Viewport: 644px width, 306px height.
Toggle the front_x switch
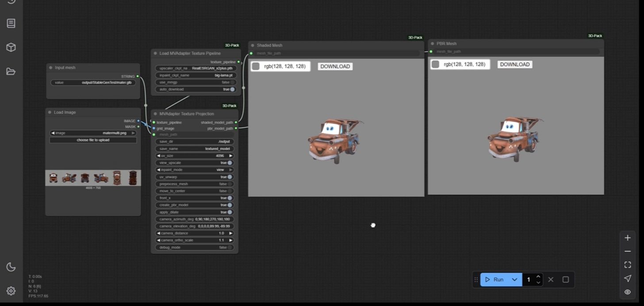[230, 198]
